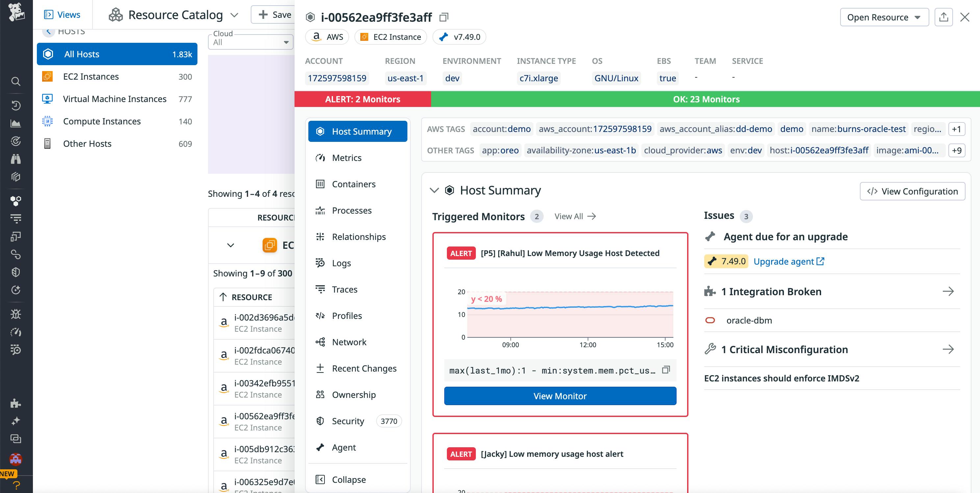Export the resource panel via the share icon

tap(944, 17)
